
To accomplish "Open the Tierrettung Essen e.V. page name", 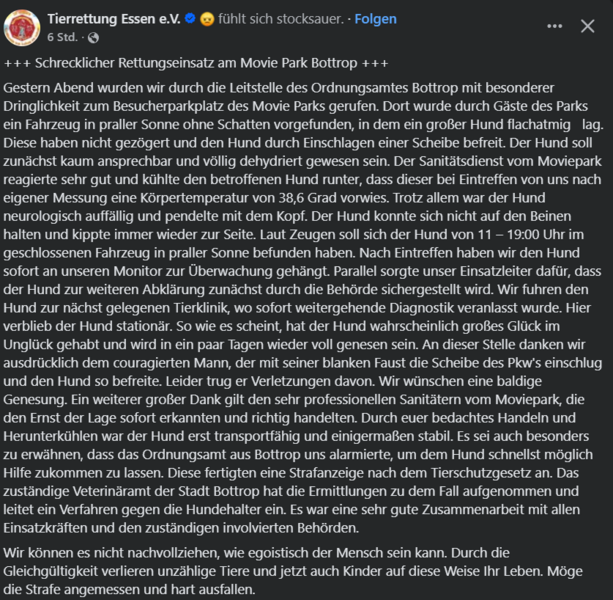I will click(x=114, y=19).
